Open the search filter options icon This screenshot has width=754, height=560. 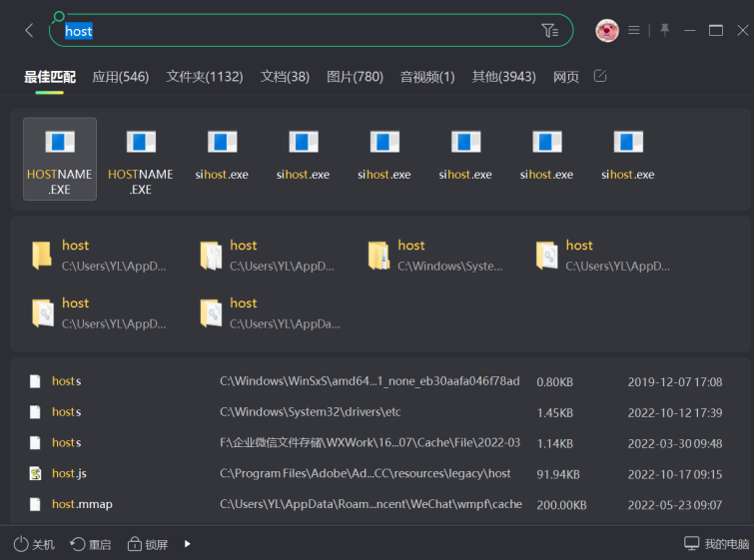click(x=549, y=31)
